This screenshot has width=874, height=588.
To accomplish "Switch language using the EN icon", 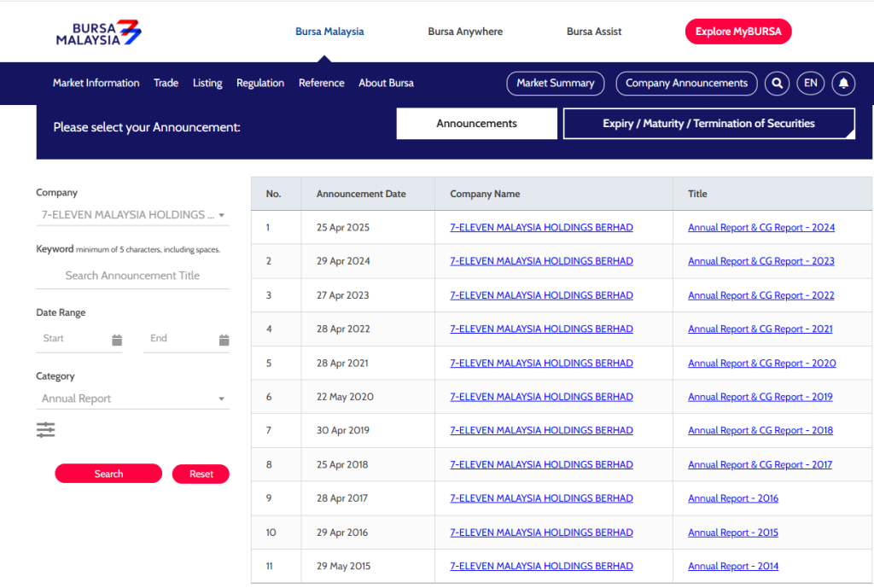I will (x=810, y=83).
